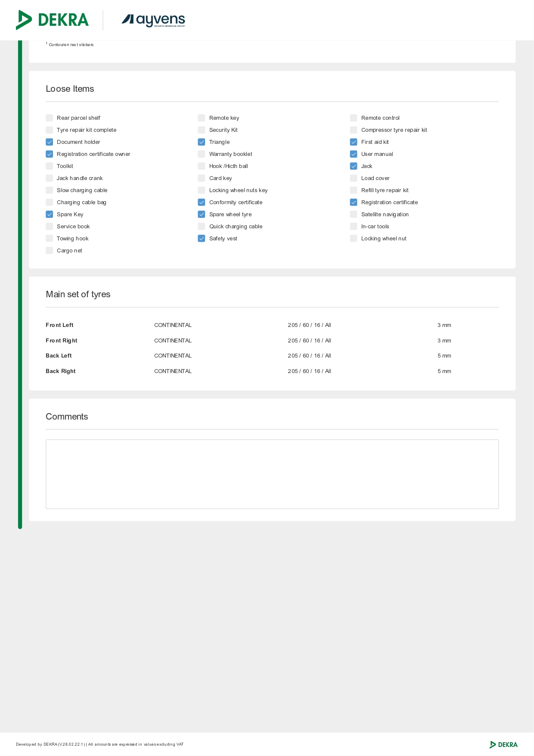534x756 pixels.
Task: Click the small DEKRA logo in footer
Action: (503, 744)
